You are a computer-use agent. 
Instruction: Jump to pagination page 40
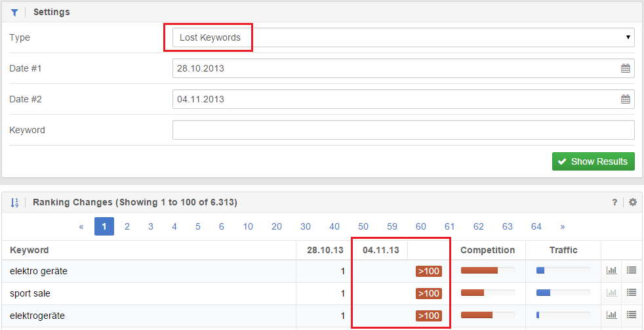click(x=334, y=226)
